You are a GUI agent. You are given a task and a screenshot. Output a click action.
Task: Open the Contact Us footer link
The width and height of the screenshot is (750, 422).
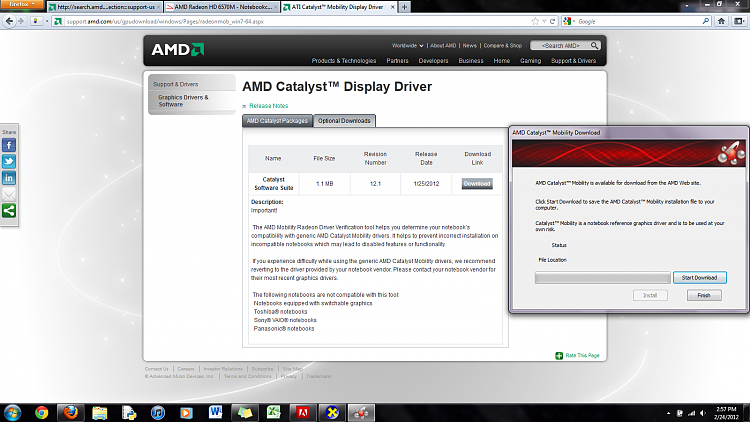tap(156, 369)
